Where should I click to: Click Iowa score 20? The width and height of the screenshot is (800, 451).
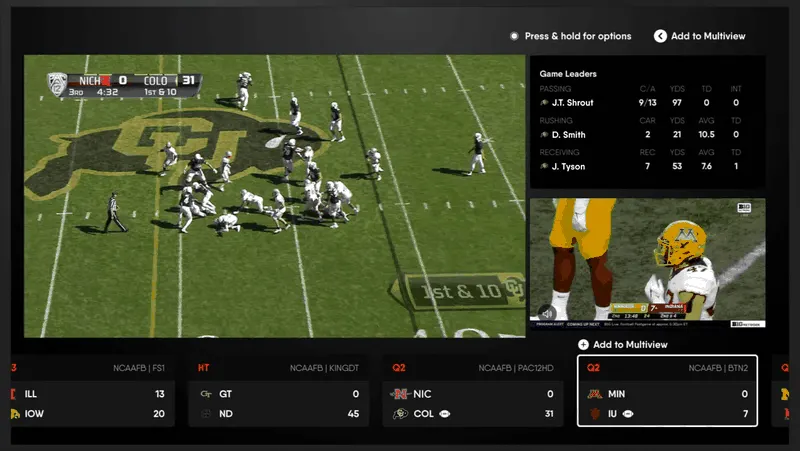click(x=159, y=414)
